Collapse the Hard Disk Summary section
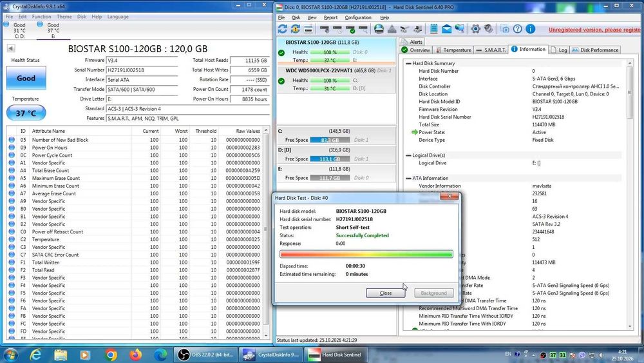Image resolution: width=644 pixels, height=363 pixels. click(408, 63)
